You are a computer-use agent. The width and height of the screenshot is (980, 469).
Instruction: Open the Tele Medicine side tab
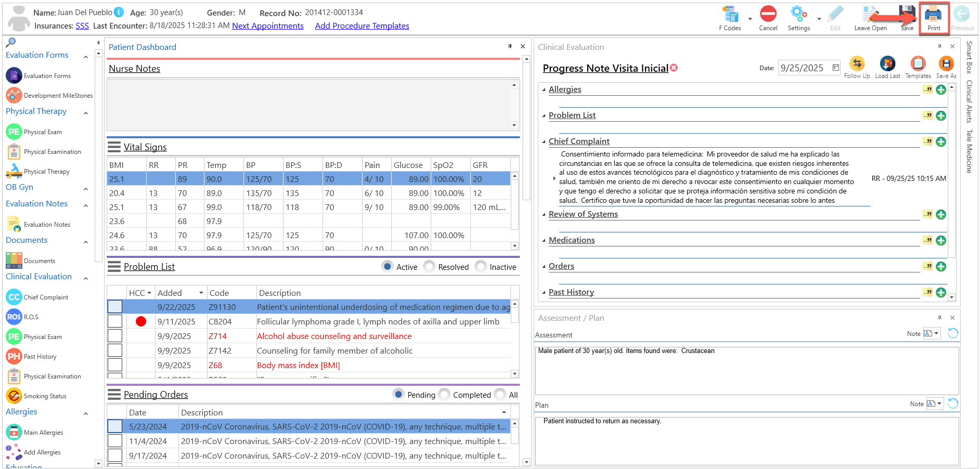click(x=969, y=151)
